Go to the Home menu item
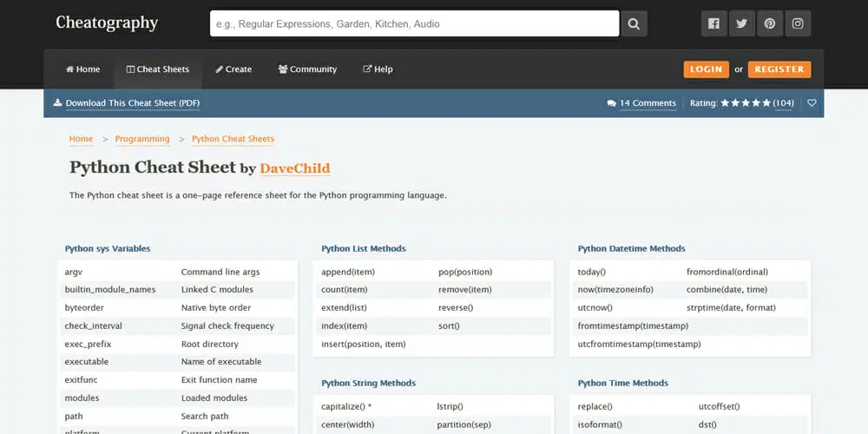868x434 pixels. pyautogui.click(x=83, y=69)
